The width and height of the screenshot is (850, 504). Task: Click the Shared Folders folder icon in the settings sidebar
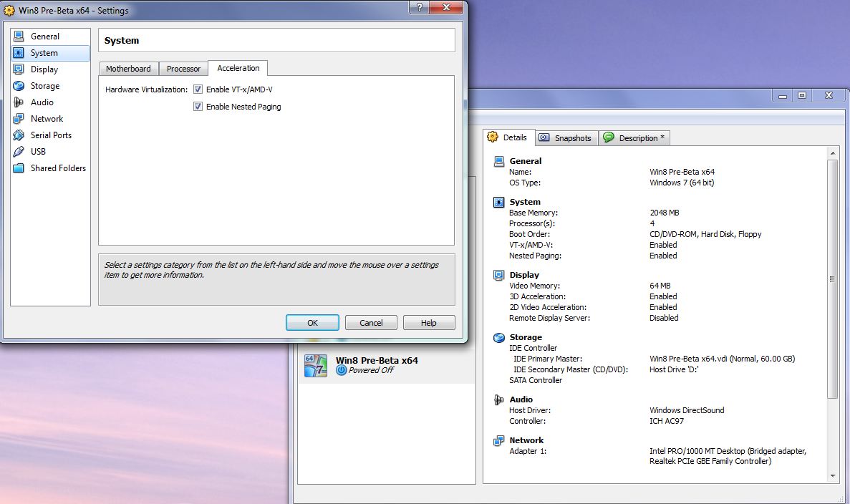(19, 168)
